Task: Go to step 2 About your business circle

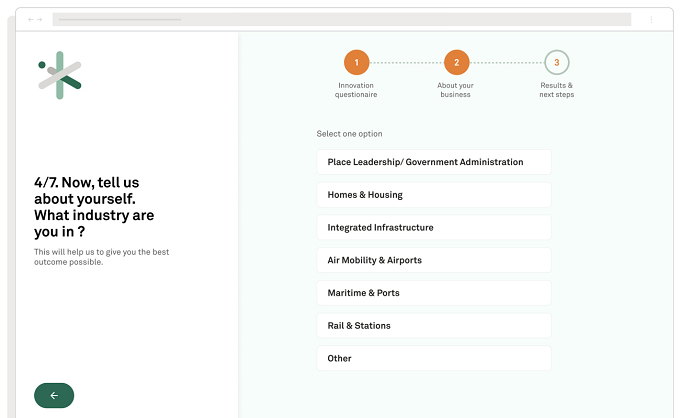Action: pos(456,62)
